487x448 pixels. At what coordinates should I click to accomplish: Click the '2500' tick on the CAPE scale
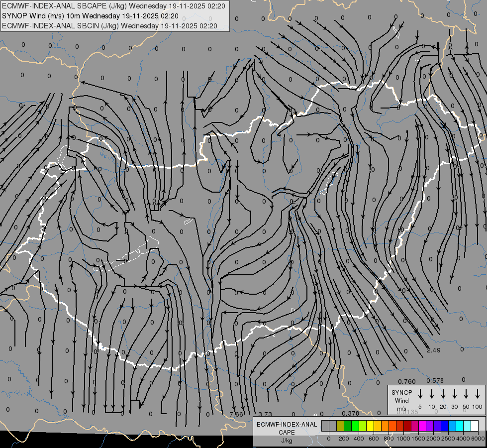[x=448, y=439]
